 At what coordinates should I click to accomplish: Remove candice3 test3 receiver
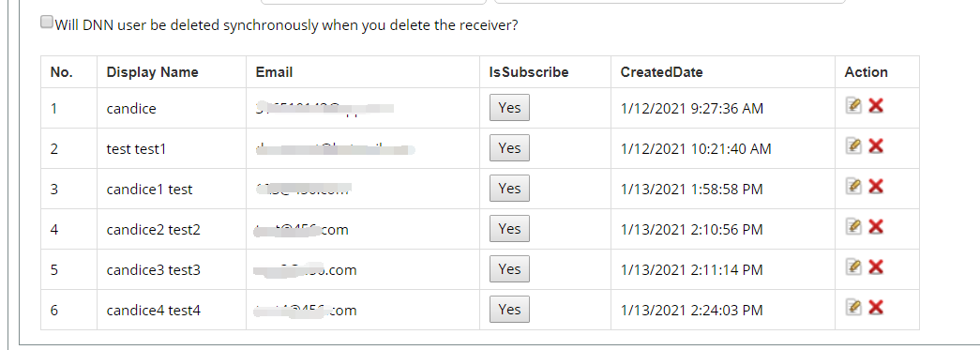(x=876, y=266)
